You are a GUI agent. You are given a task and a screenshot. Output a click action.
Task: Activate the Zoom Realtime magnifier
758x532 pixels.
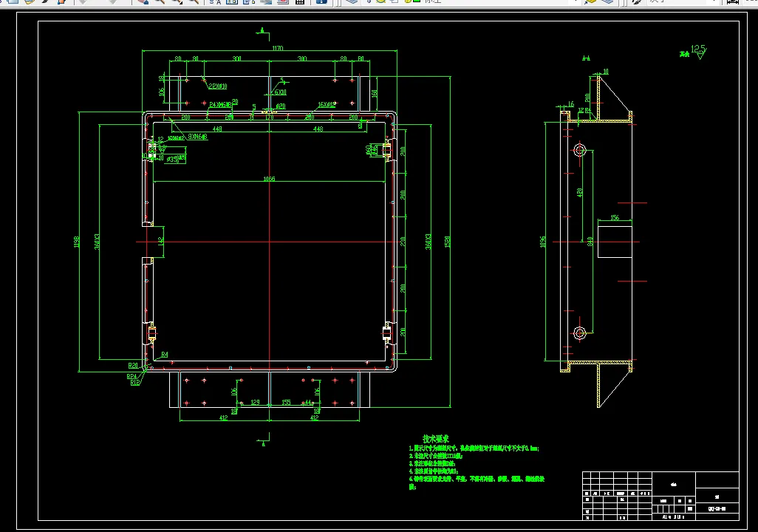click(160, 2)
